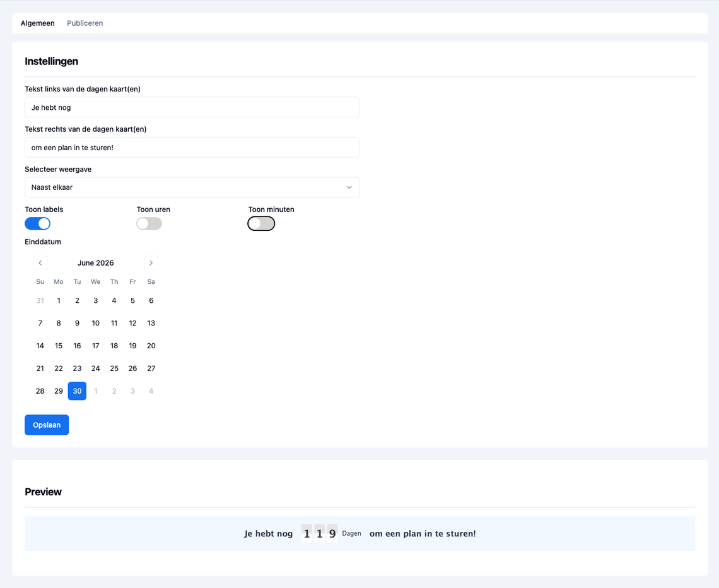This screenshot has height=588, width=719.
Task: Choose June 1 as end date
Action: pos(59,301)
